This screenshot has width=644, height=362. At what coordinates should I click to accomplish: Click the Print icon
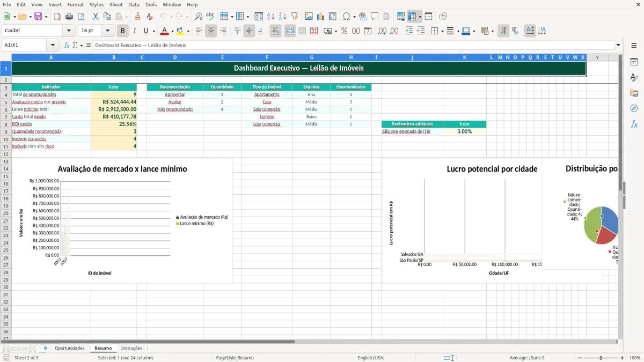pos(69,17)
